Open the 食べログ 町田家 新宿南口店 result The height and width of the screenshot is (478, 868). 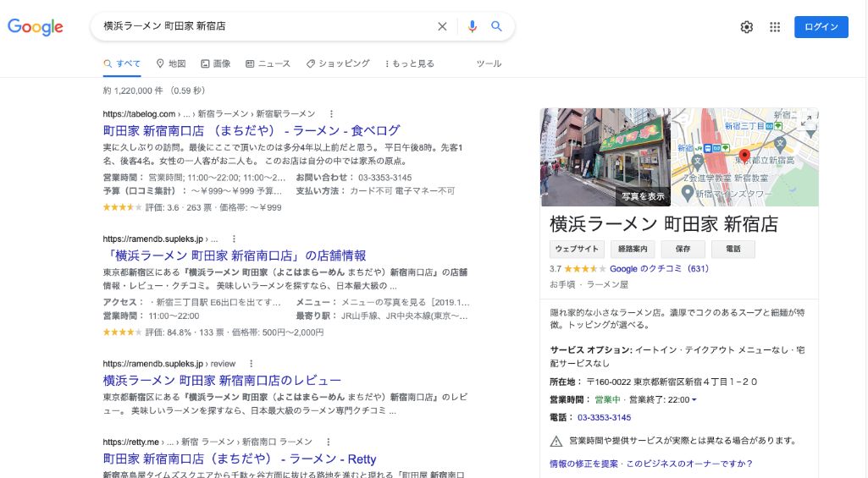pos(252,130)
